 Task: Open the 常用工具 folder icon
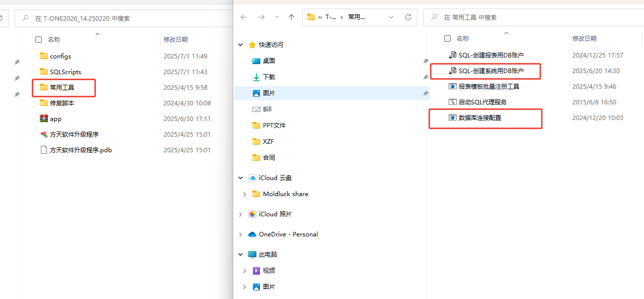click(44, 87)
